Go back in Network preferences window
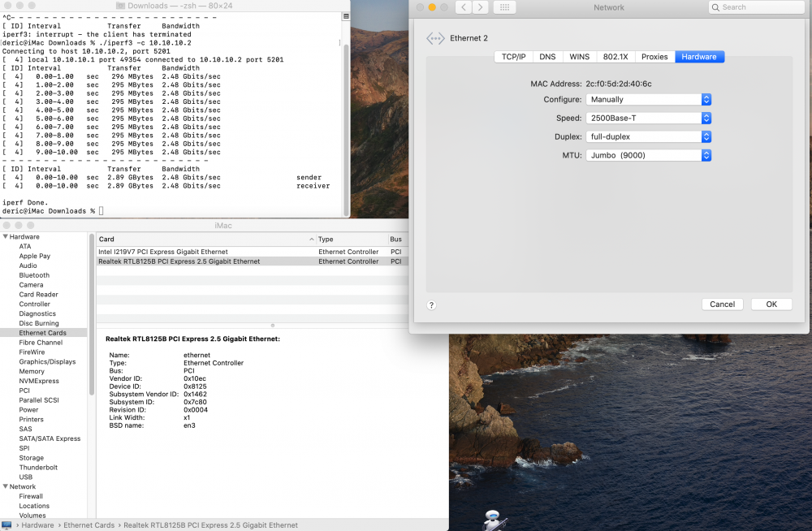Screen dimensions: 812x531 464,7
